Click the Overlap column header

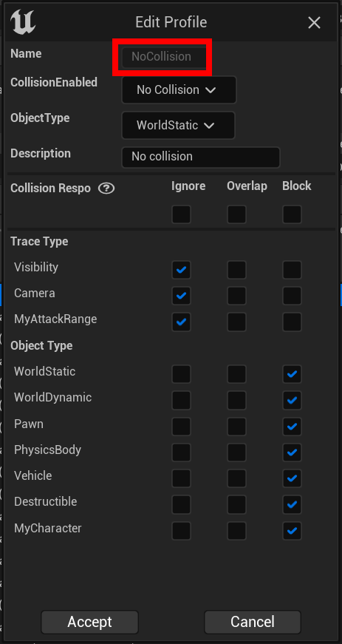click(247, 186)
